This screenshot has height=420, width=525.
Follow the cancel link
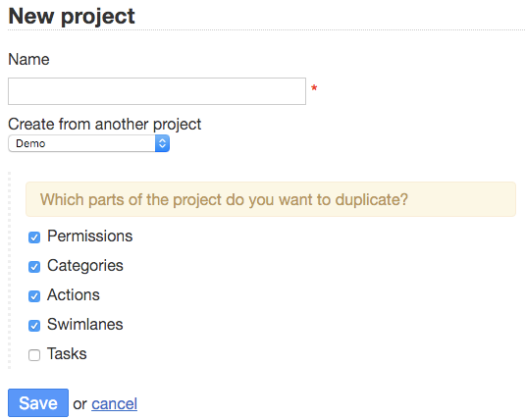click(114, 404)
